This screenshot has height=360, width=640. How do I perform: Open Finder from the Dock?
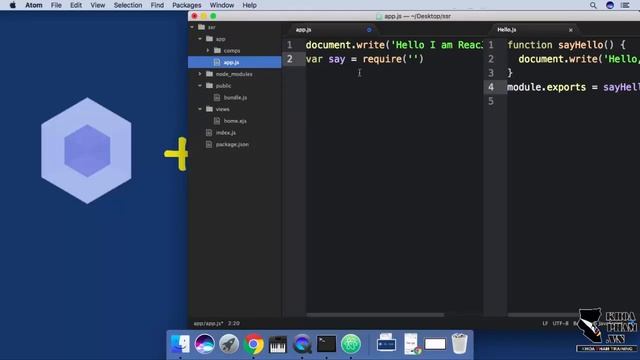pos(180,344)
